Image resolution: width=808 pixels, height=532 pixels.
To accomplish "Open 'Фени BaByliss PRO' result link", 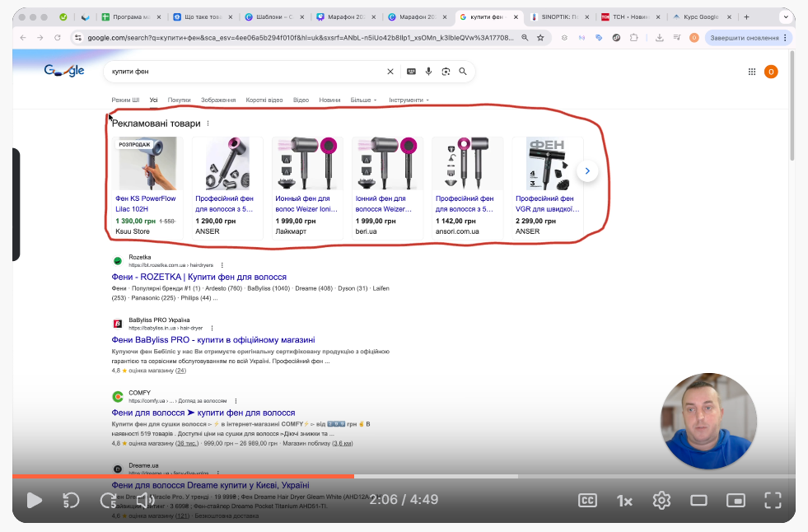I will click(213, 340).
